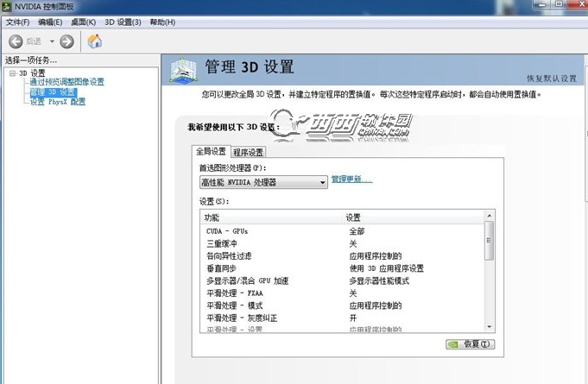
Task: Open back history dropdown arrow
Action: 52,41
